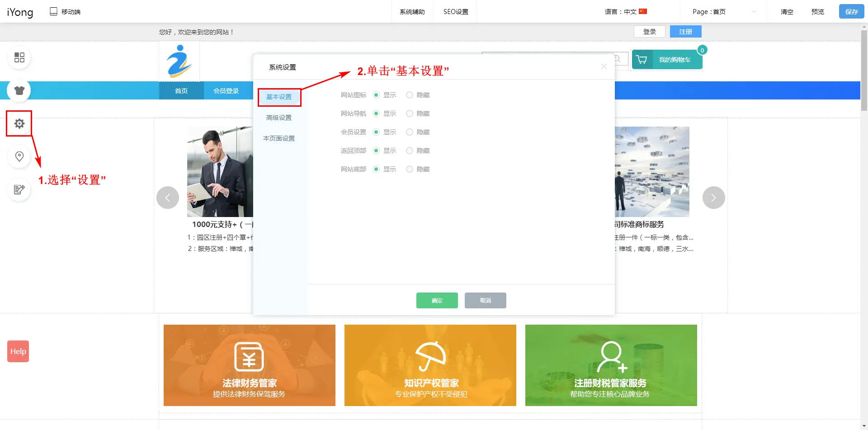Viewport: 868px width, 430px height.
Task: Switch to the mobile device view icon
Action: pyautogui.click(x=53, y=11)
